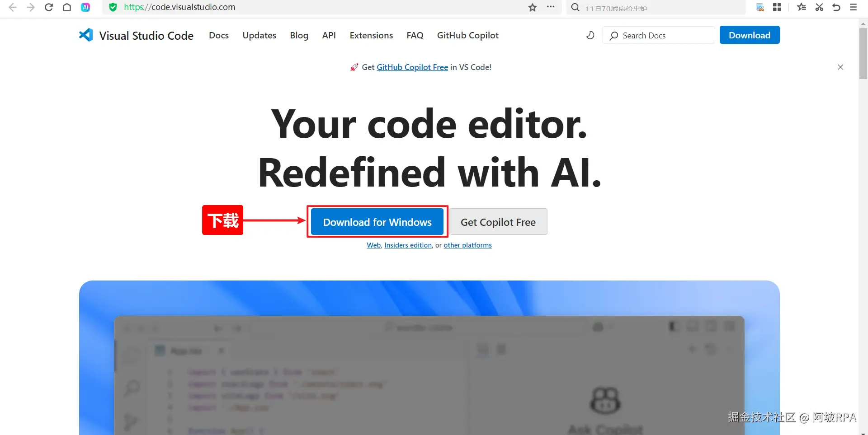Open the Insiders edition link
This screenshot has width=868, height=435.
click(408, 245)
